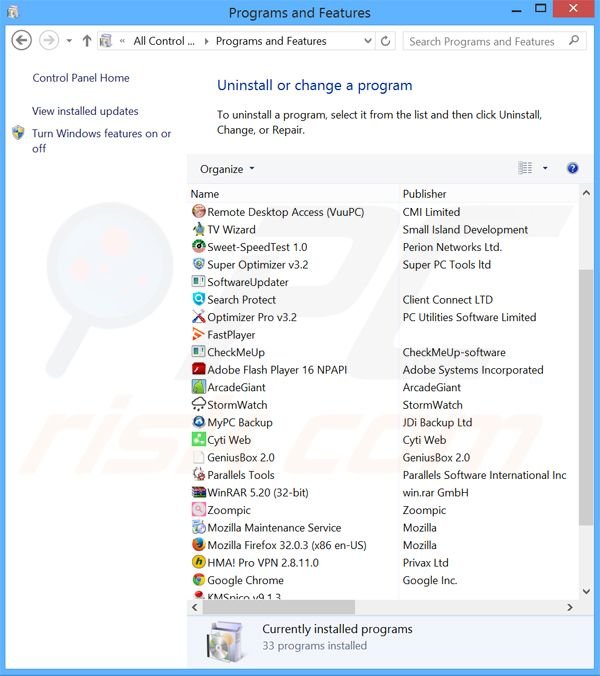Open the address bar history dropdown
The height and width of the screenshot is (676, 600).
point(368,41)
